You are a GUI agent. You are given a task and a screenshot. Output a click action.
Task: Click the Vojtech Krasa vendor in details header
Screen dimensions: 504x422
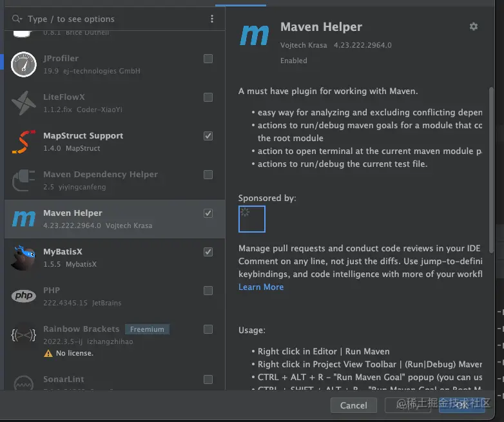click(304, 45)
